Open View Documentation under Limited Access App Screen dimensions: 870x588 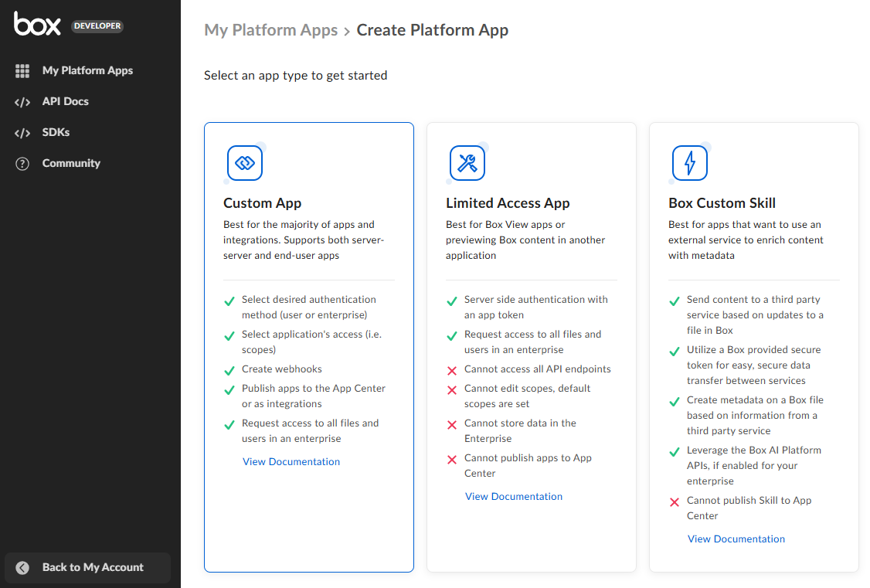pyautogui.click(x=514, y=496)
